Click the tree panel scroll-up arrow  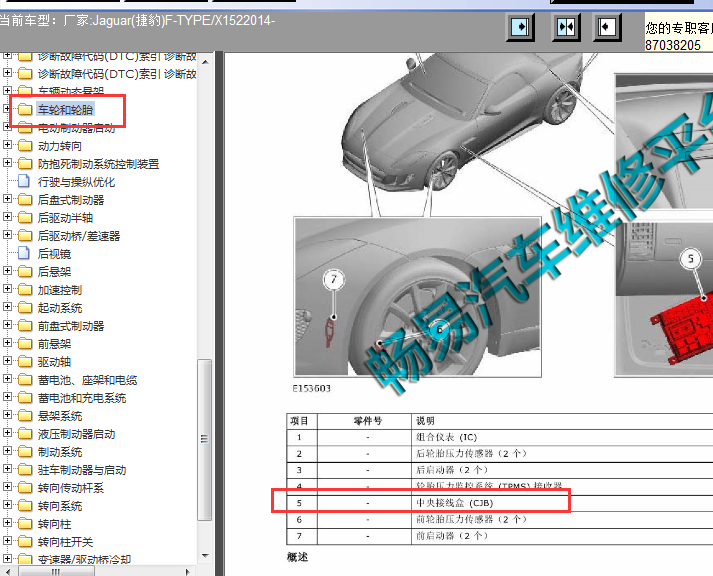click(205, 61)
